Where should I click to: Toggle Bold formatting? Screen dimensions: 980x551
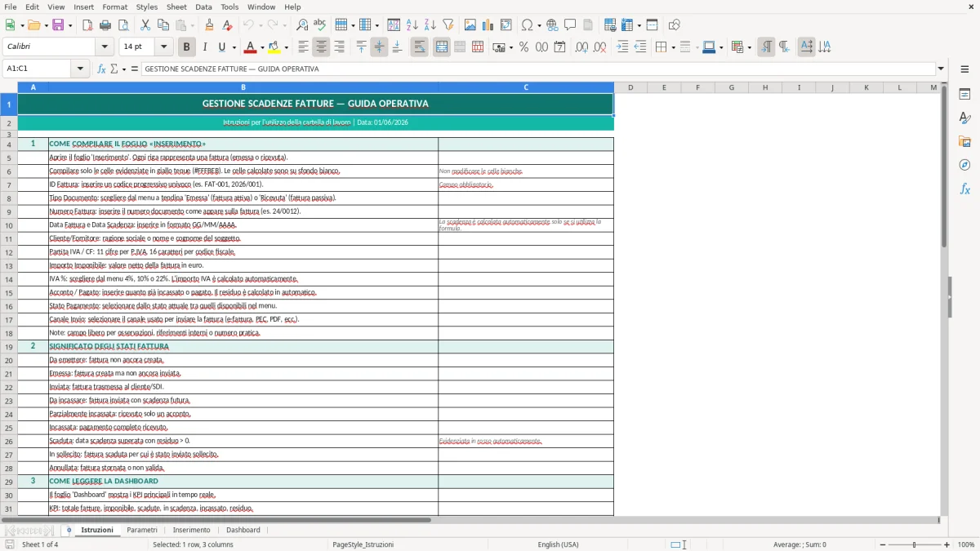pos(187,47)
